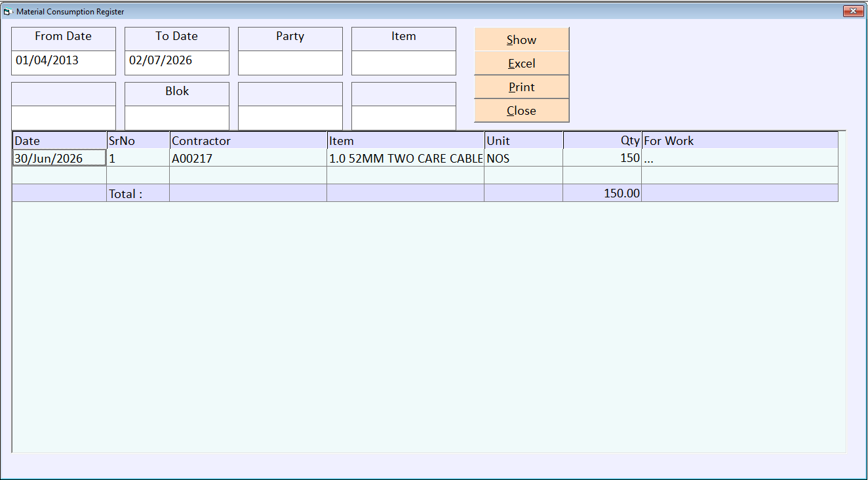Click the For Work column header
Screen dimensions: 868x480
[740, 140]
